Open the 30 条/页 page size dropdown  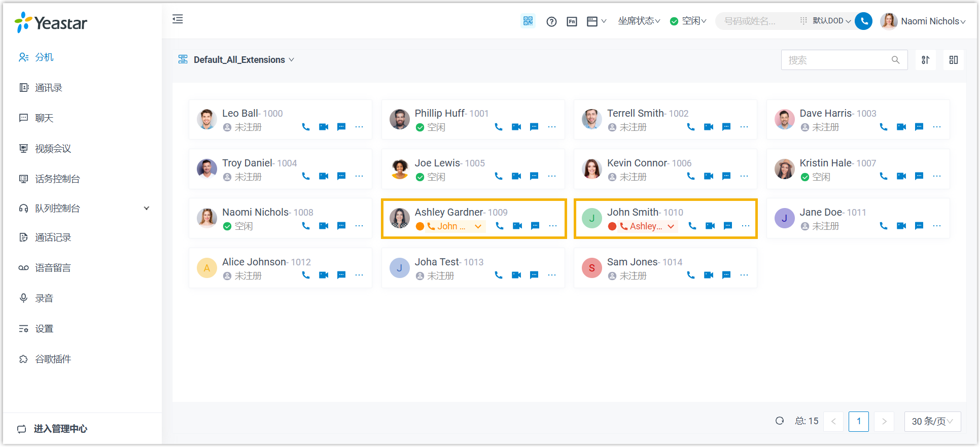[x=932, y=421]
